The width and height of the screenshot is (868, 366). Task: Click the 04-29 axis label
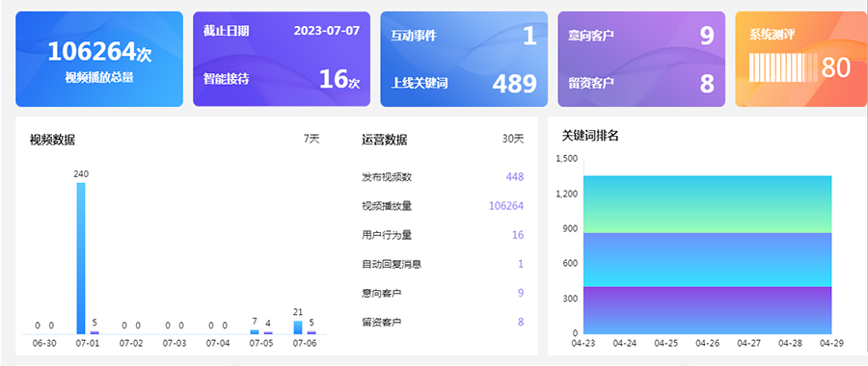(831, 343)
